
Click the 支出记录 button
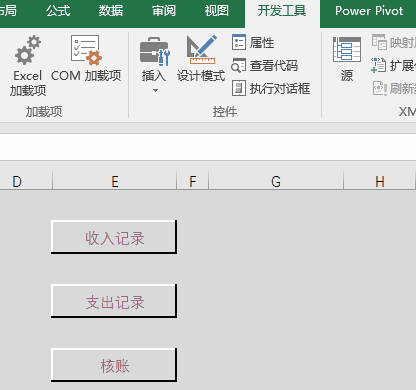coord(114,301)
